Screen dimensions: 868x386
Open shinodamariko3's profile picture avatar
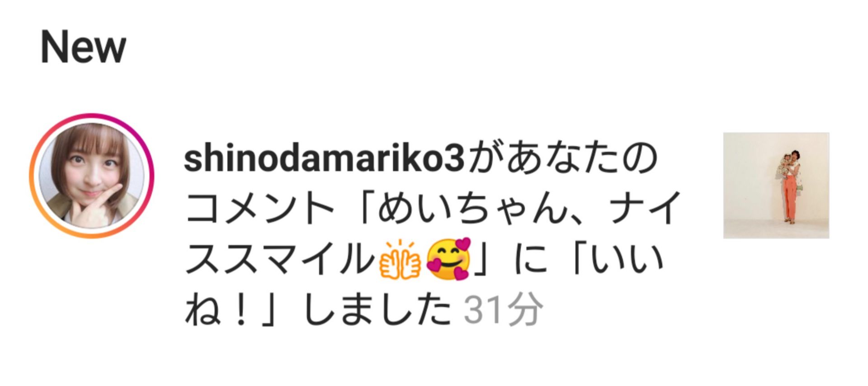(92, 176)
